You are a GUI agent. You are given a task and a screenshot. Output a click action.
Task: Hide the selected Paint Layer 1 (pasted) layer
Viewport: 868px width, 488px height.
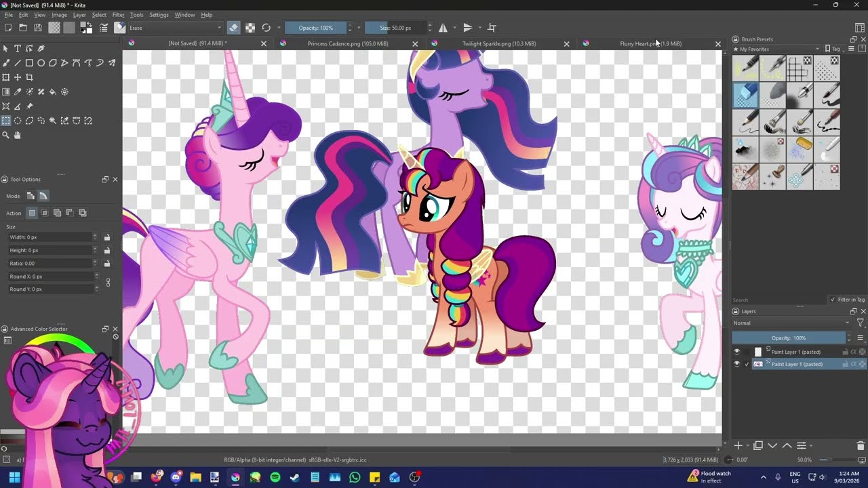737,364
